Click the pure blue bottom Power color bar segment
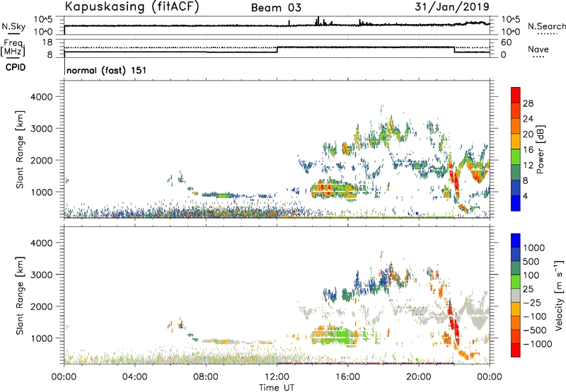The width and height of the screenshot is (566, 392). pyautogui.click(x=516, y=203)
